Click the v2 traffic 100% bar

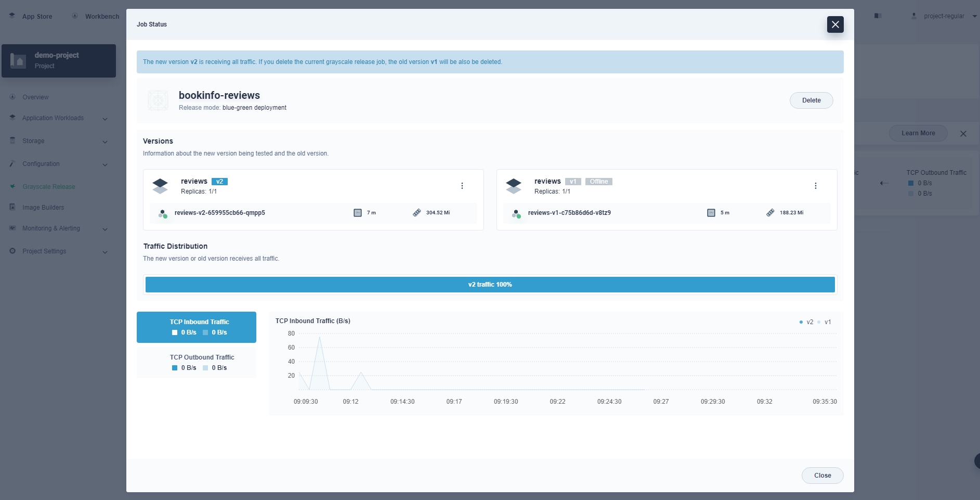tap(490, 285)
